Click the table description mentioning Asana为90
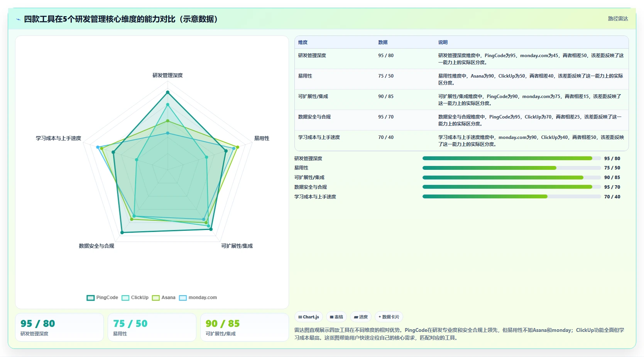This screenshot has width=644, height=357. 531,80
